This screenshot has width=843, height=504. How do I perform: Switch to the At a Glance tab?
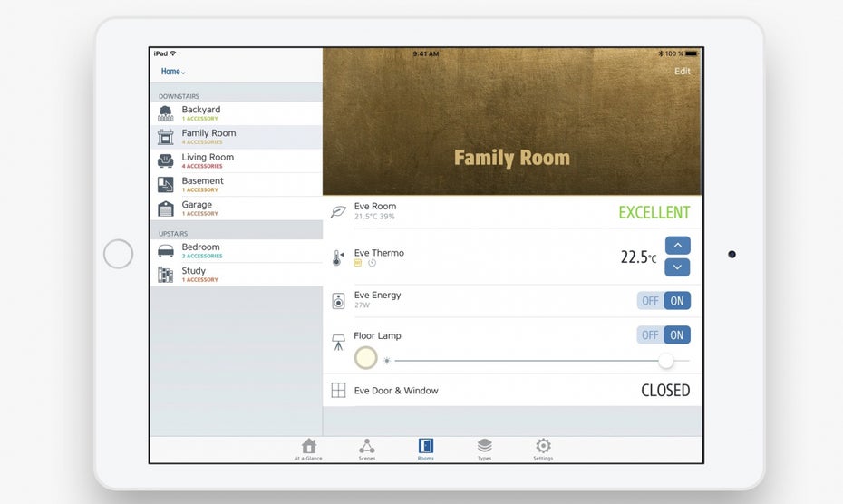click(x=308, y=450)
